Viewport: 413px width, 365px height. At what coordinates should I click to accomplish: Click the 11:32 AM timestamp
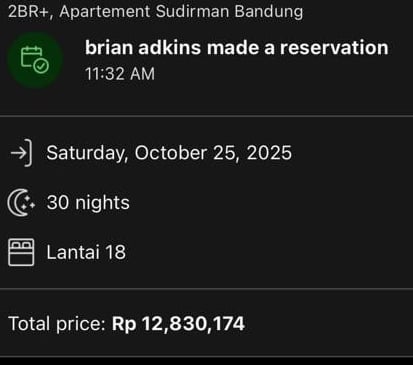pos(120,74)
